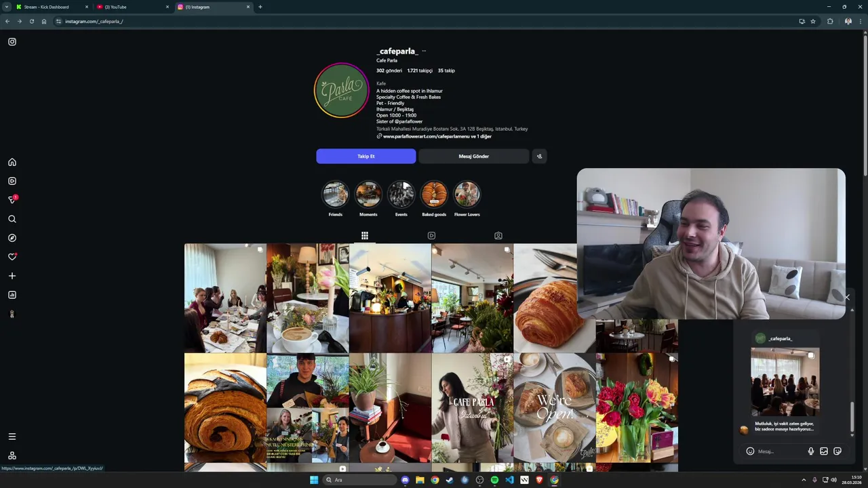Screen dimensions: 868x488
Task: Open the Meta apps icon at sidebar bottom
Action: (12, 455)
